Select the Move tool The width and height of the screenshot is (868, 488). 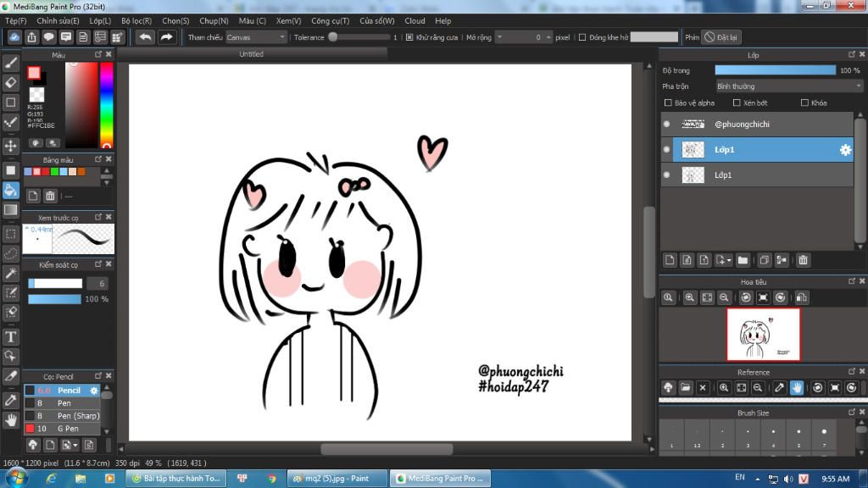pyautogui.click(x=10, y=146)
